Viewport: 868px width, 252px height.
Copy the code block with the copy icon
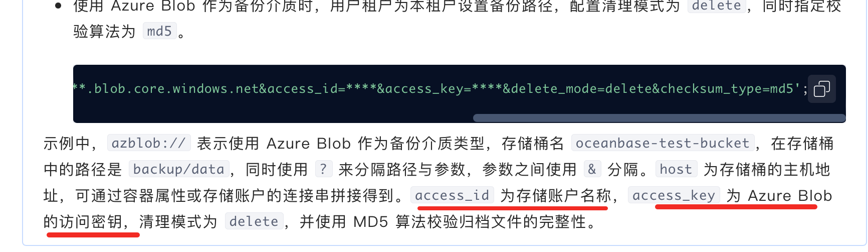coord(822,89)
